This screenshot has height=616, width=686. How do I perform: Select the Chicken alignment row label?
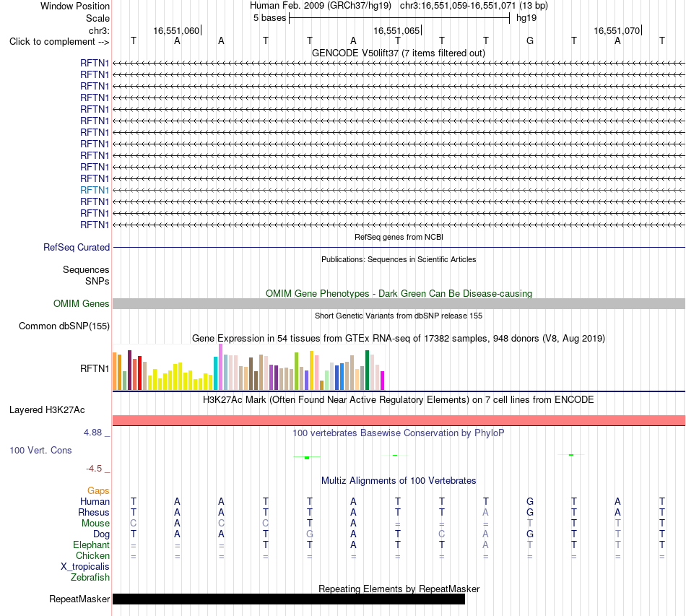(92, 555)
